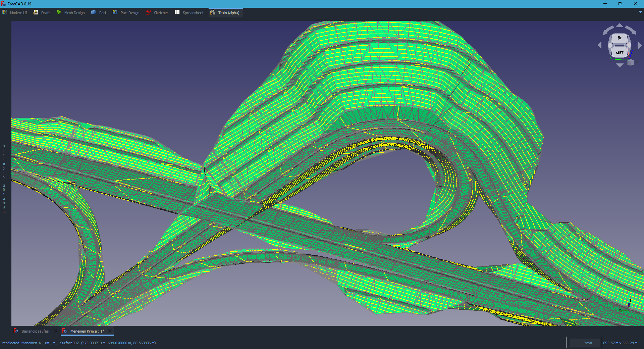
Task: Roll view counterclockwise with curved arrow
Action: (x=608, y=30)
